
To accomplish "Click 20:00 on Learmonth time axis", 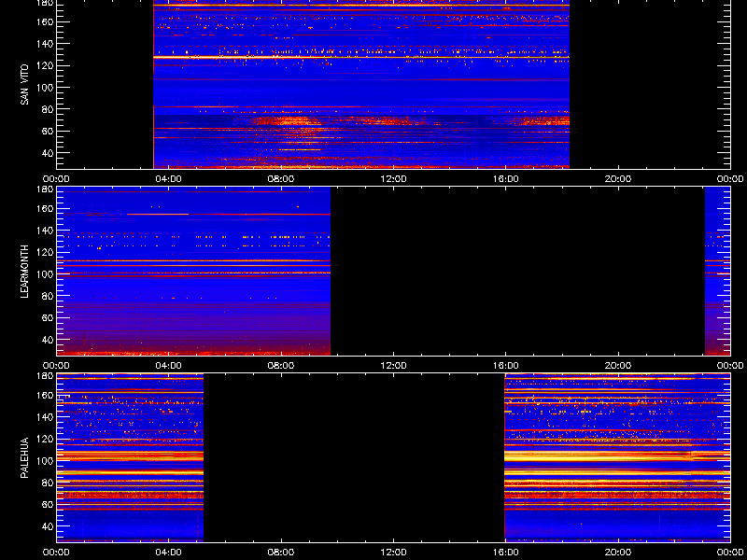I will click(x=618, y=366).
